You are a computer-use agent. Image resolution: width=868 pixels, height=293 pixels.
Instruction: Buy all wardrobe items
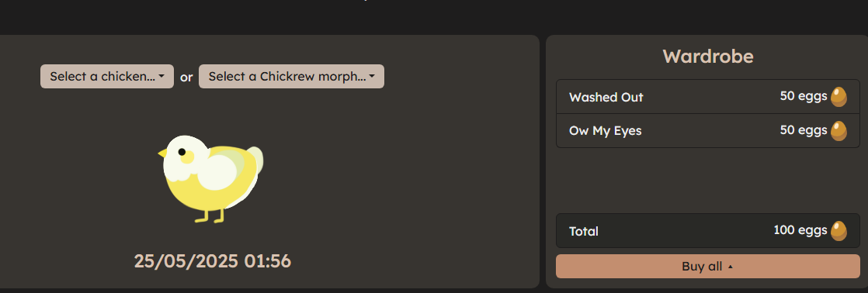(707, 267)
